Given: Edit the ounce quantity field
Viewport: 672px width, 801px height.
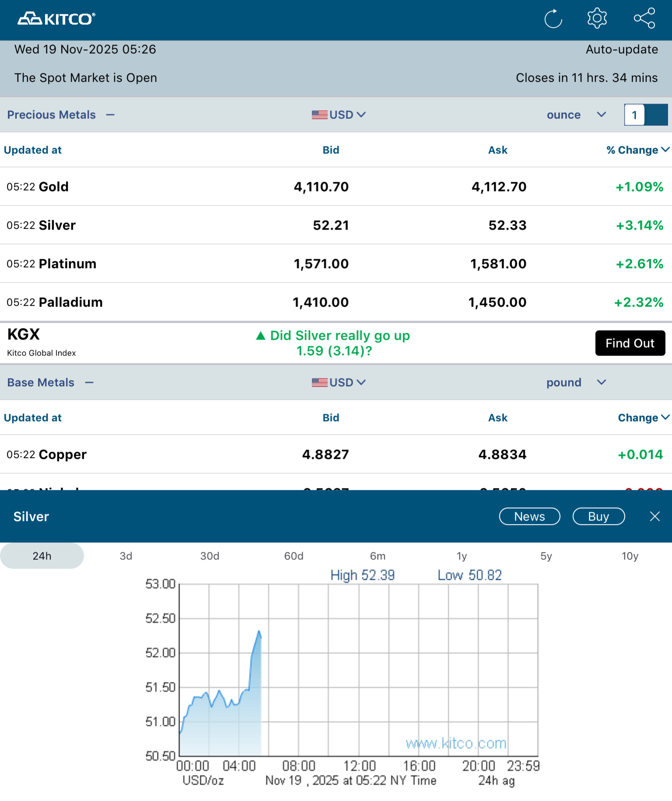Looking at the screenshot, I should click(x=634, y=115).
